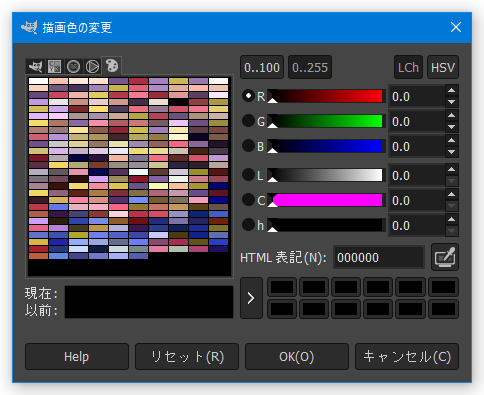Click the red channel slider
The image size is (484, 395).
pyautogui.click(x=326, y=96)
